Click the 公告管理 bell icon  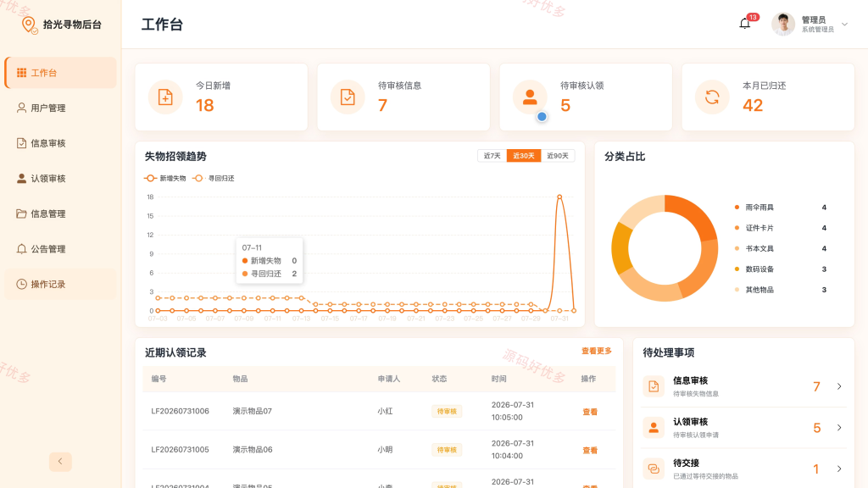coord(21,249)
